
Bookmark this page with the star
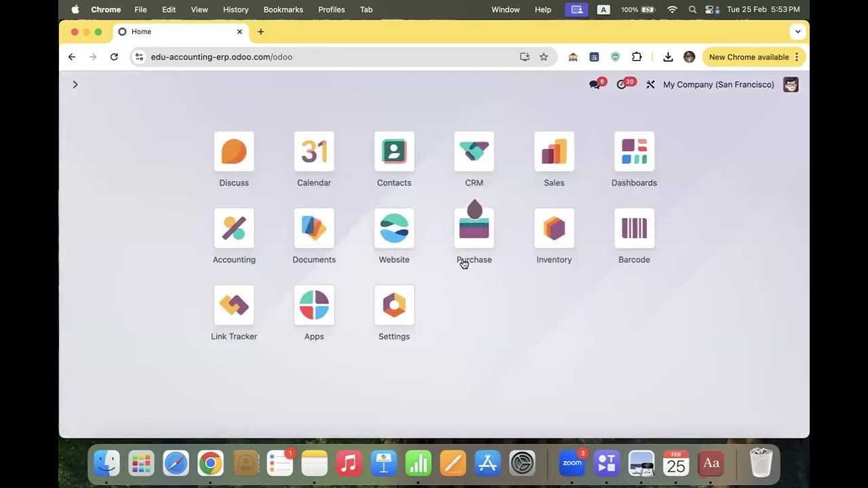coord(544,57)
